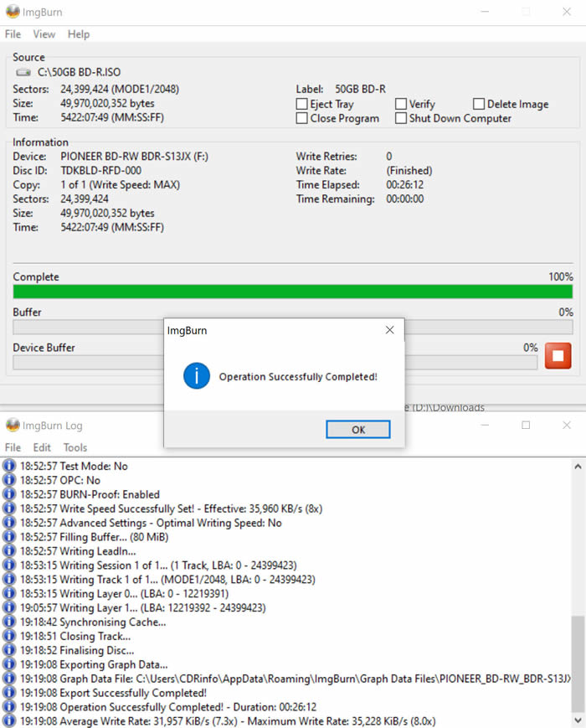Click the Buffer progress bar
The width and height of the screenshot is (586, 728).
click(x=293, y=328)
